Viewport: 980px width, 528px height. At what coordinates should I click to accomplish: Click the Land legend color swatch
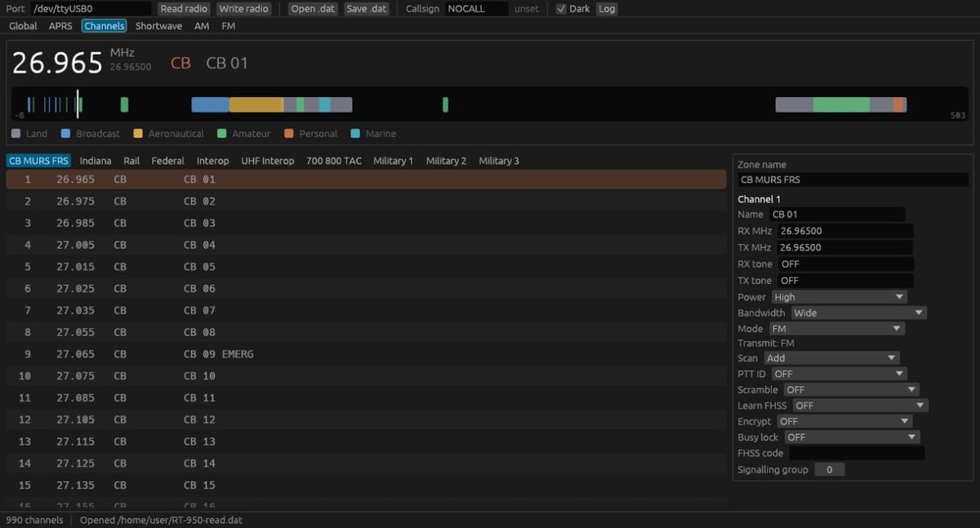coord(16,133)
